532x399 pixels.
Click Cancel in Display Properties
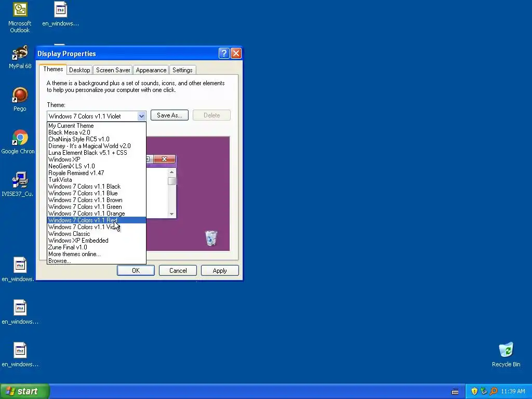pos(178,270)
